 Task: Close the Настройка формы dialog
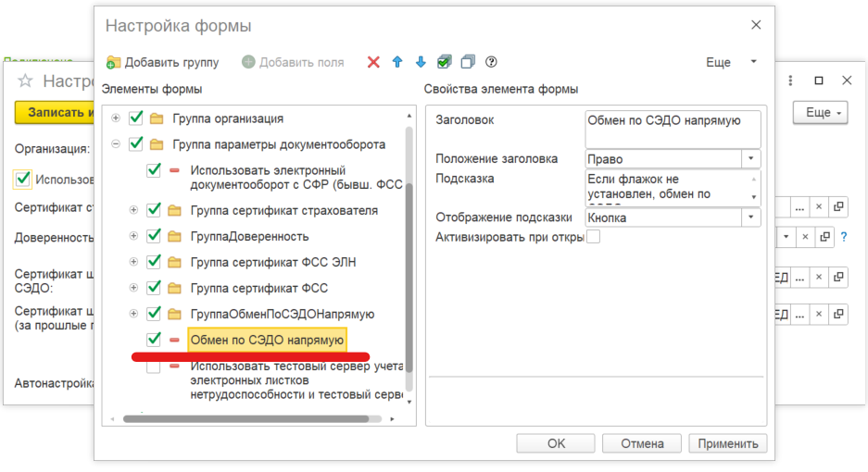tap(756, 25)
